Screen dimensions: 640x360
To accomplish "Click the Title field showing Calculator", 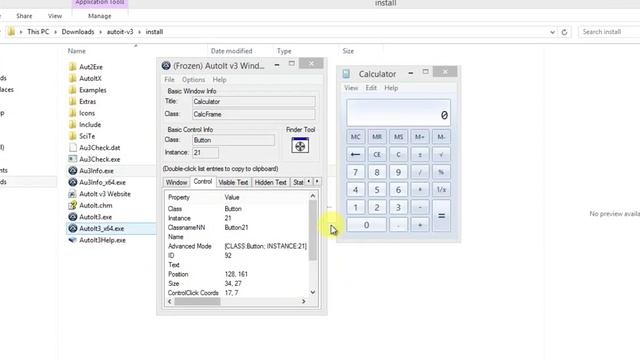I will click(253, 102).
